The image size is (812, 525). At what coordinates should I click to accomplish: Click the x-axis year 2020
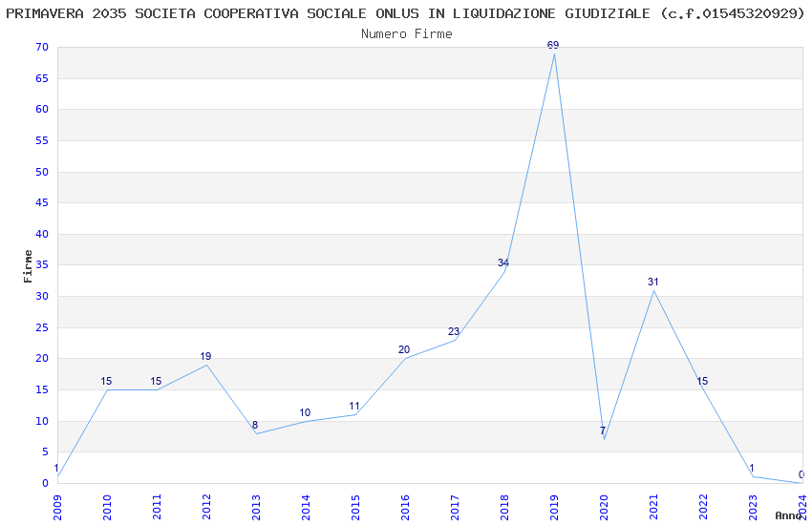click(604, 507)
